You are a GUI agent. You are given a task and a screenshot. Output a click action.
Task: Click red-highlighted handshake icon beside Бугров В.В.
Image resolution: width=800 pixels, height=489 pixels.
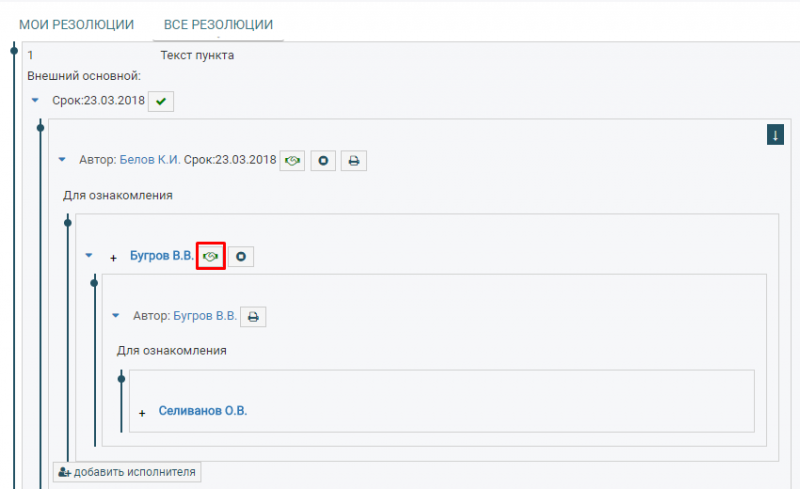pos(210,257)
